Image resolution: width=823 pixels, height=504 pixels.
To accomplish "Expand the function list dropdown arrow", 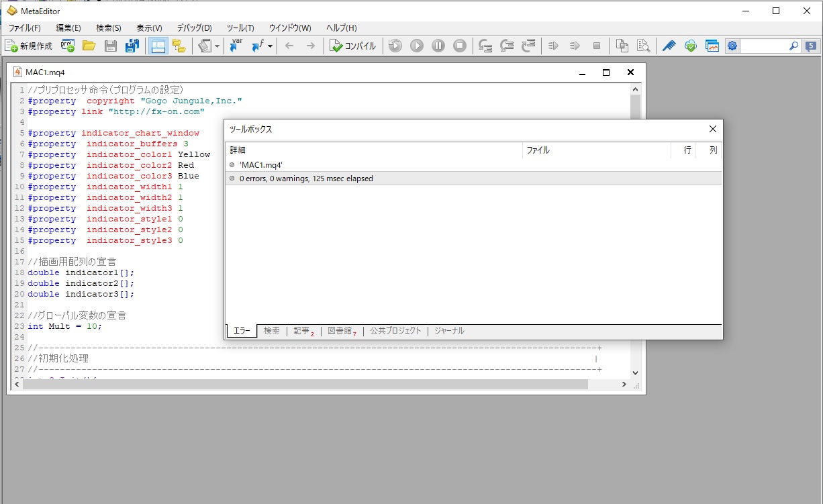I will click(x=270, y=46).
